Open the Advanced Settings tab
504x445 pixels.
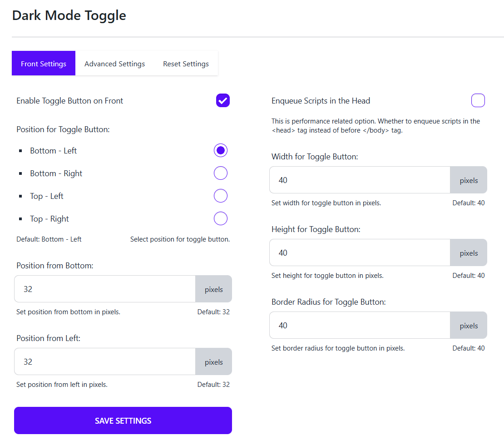pos(114,64)
